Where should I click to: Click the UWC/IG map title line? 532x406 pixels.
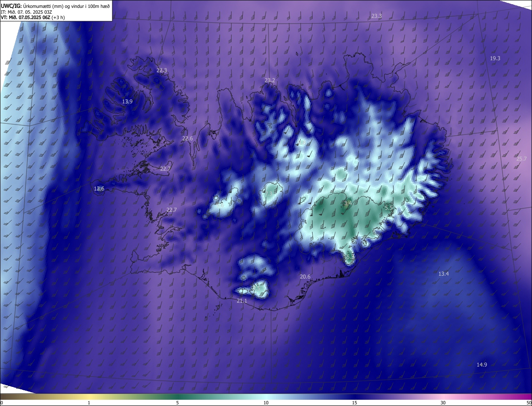55,6
